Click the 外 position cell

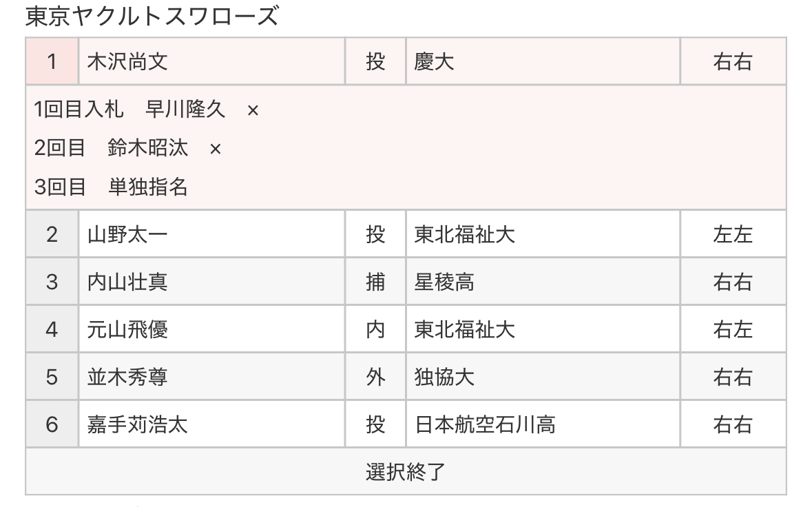[x=375, y=377]
